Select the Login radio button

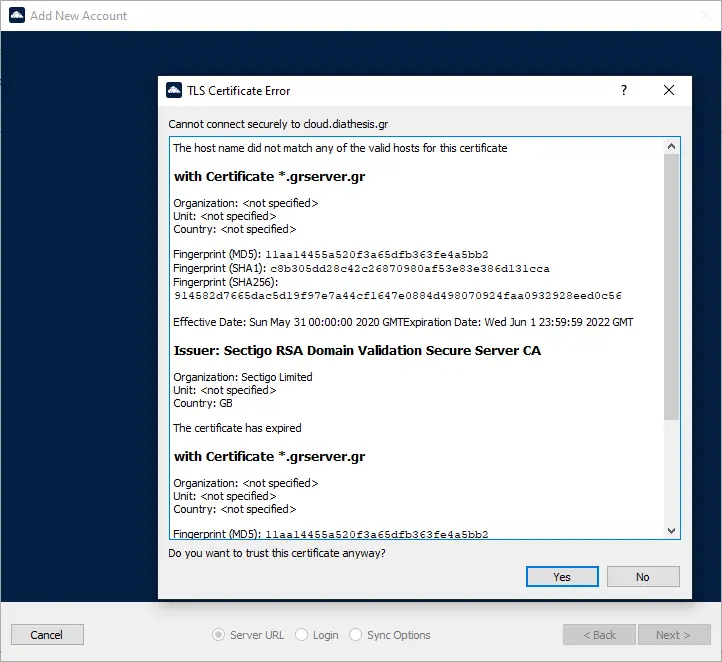[x=301, y=635]
